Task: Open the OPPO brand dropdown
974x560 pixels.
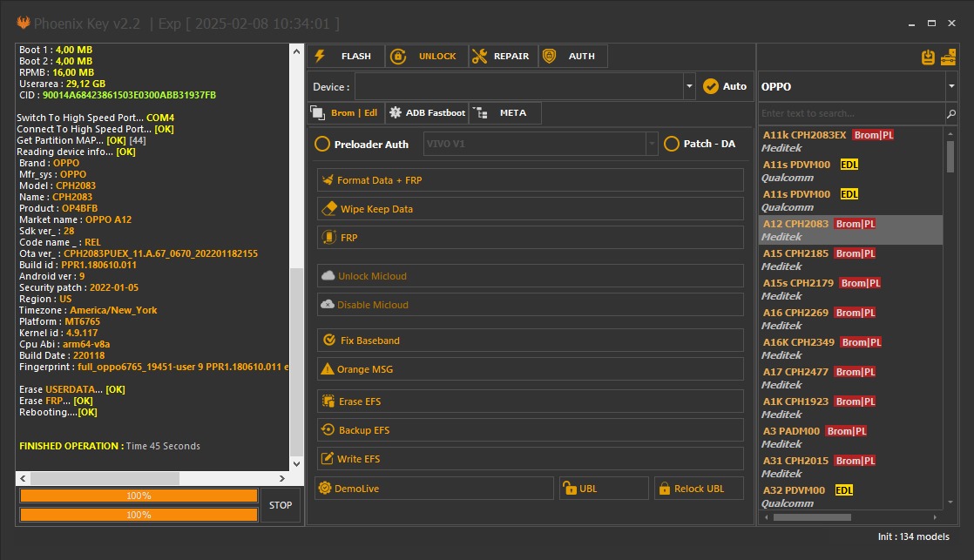Action: coord(952,86)
